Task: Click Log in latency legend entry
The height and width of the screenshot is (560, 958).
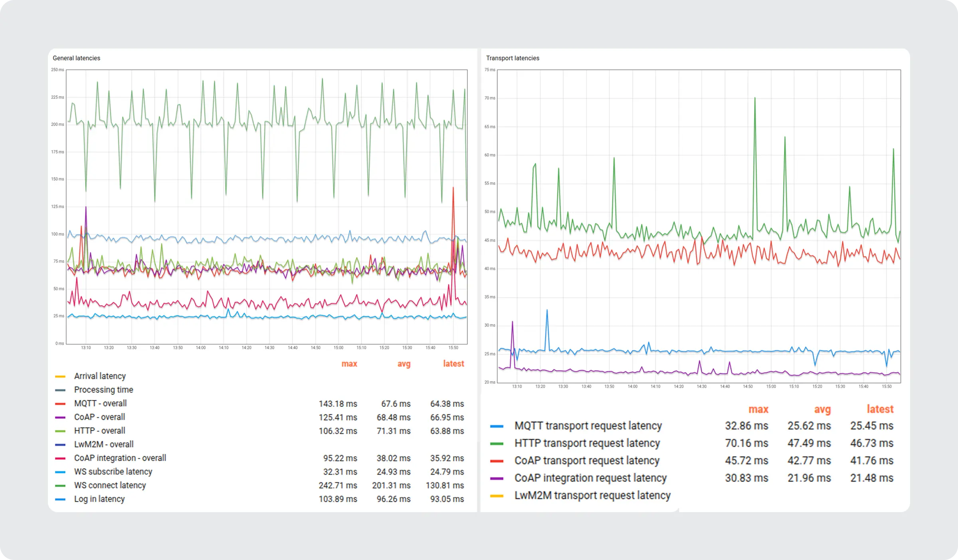Action: coord(99,499)
